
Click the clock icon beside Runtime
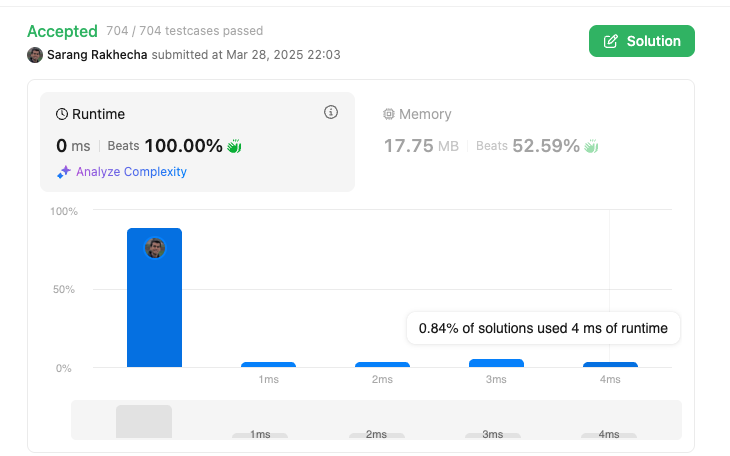tap(62, 115)
